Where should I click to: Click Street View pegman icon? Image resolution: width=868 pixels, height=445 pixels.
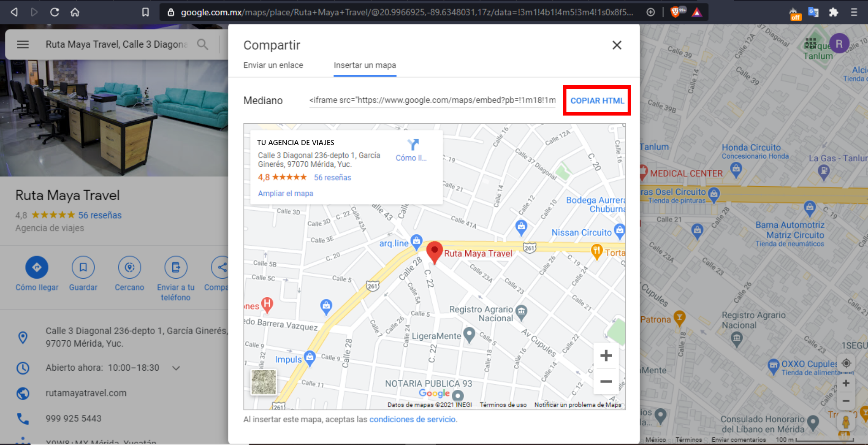tap(846, 422)
